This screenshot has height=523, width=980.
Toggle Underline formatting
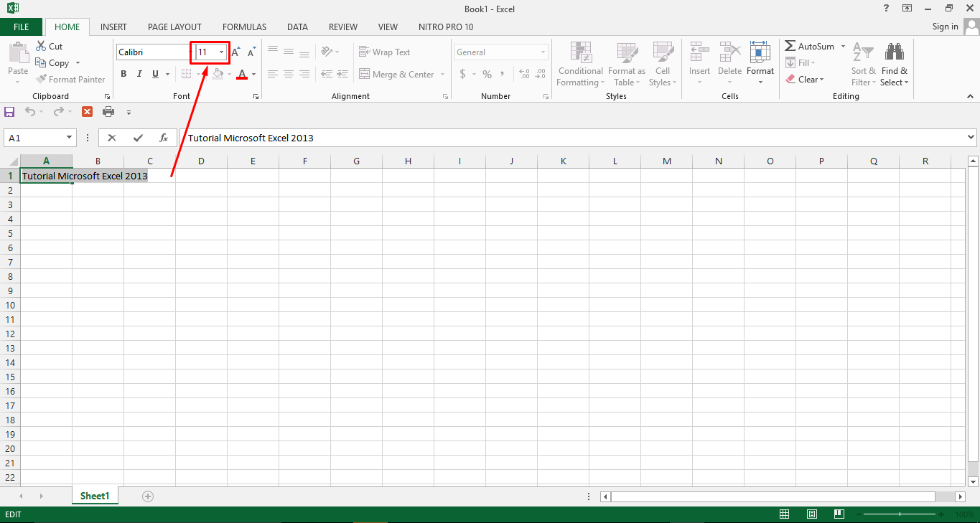coord(155,74)
